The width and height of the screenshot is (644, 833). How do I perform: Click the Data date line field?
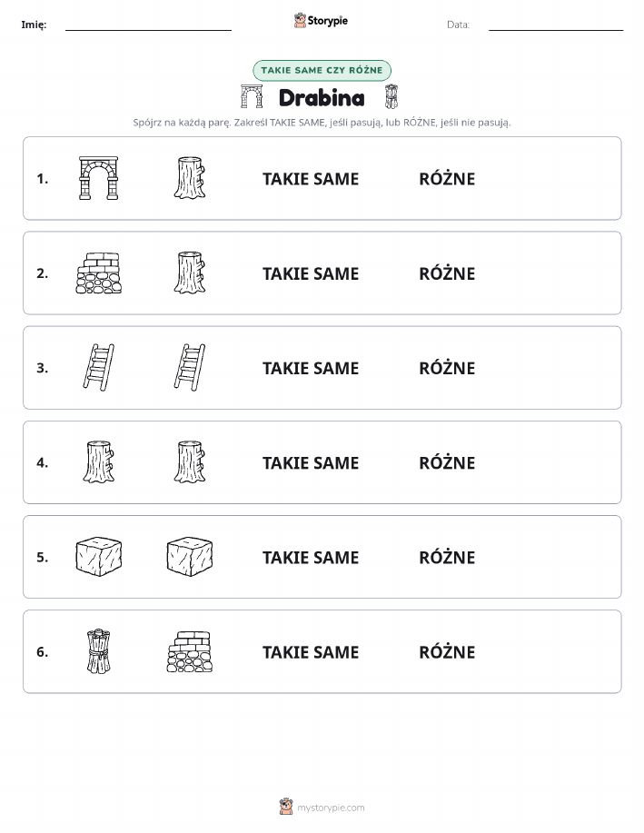click(556, 25)
